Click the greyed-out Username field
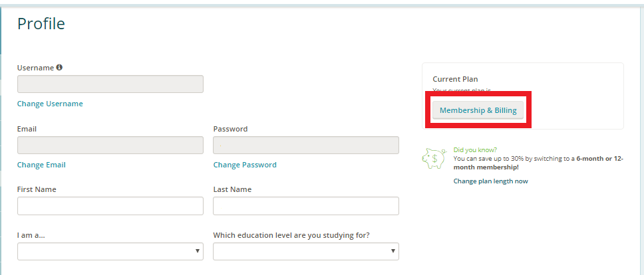The image size is (644, 275). [110, 84]
